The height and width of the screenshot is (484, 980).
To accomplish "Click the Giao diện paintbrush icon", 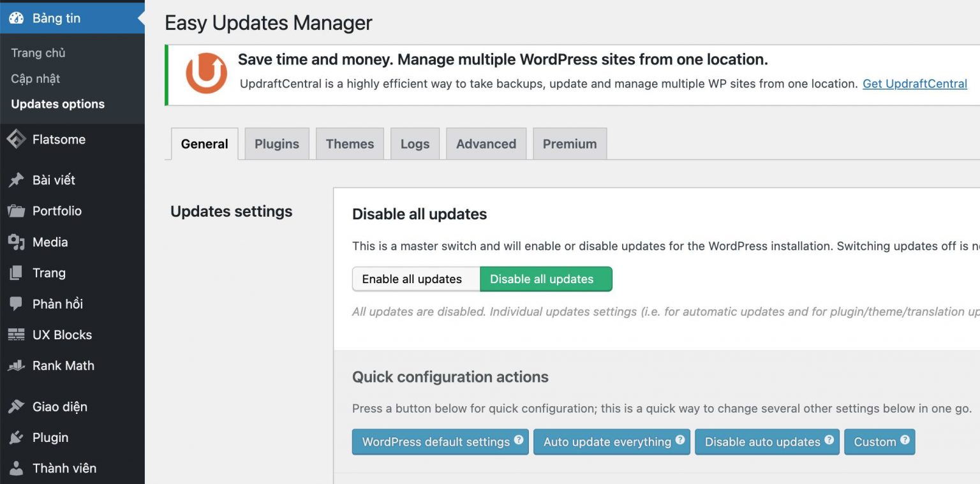I will click(16, 407).
